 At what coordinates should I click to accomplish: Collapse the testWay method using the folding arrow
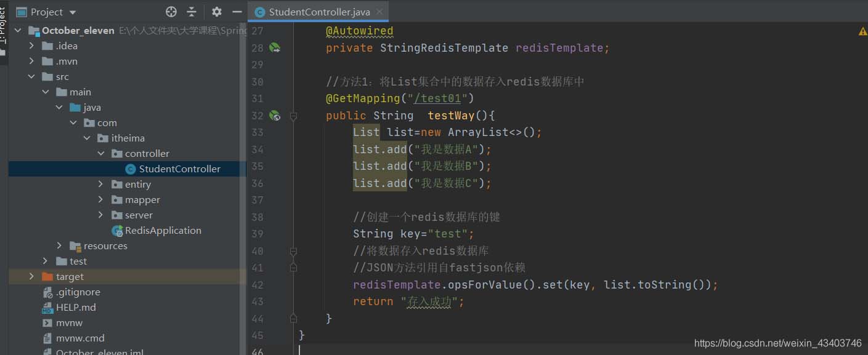(x=293, y=115)
